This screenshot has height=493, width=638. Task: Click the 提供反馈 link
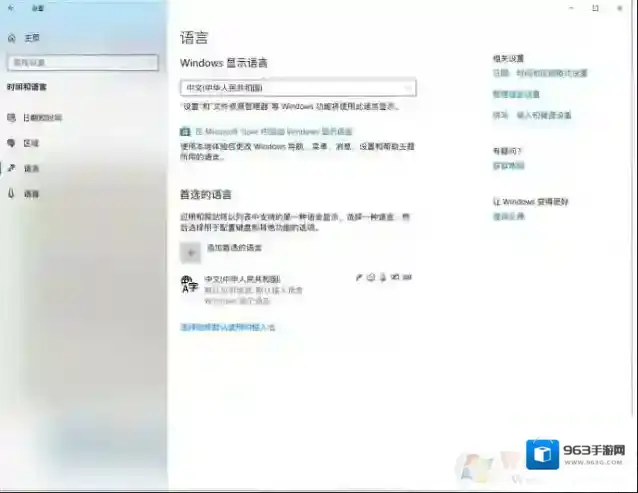pyautogui.click(x=507, y=217)
